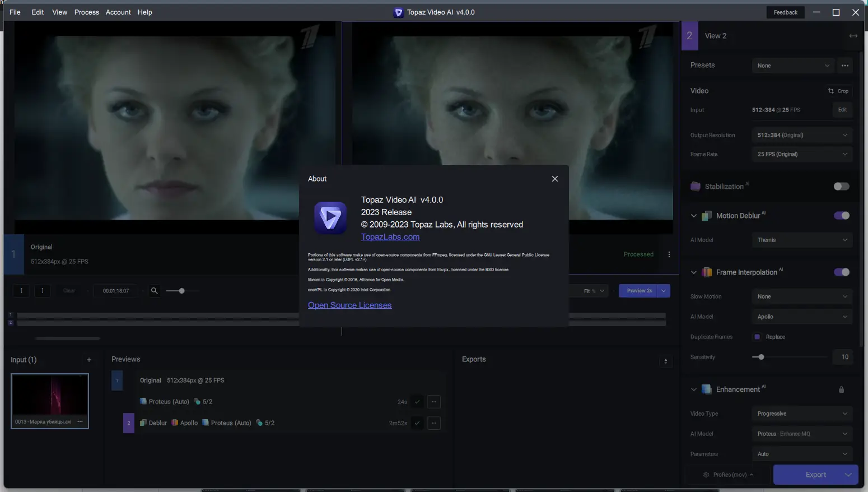The image size is (868, 492).
Task: Click the Feedback button
Action: pyautogui.click(x=786, y=12)
